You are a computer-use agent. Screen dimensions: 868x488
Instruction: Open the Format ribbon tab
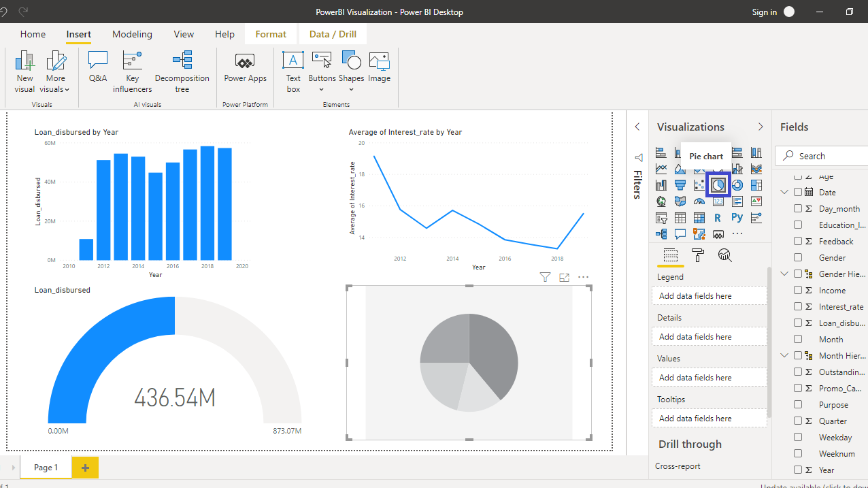pyautogui.click(x=271, y=34)
